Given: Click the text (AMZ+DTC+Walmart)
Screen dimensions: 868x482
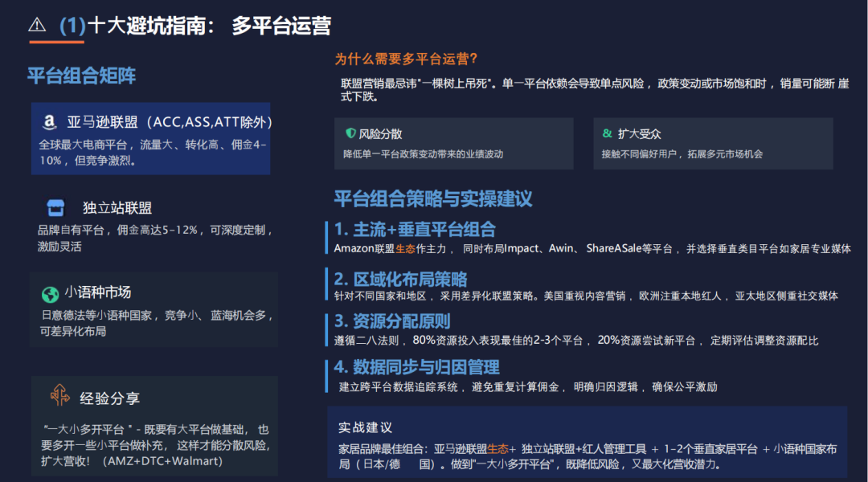Looking at the screenshot, I should click(162, 461).
